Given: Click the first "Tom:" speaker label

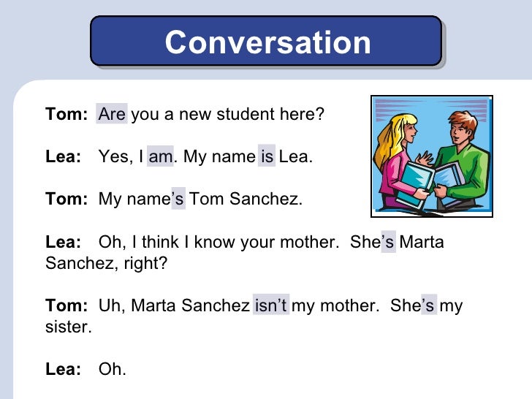Looking at the screenshot, I should 66,114.
